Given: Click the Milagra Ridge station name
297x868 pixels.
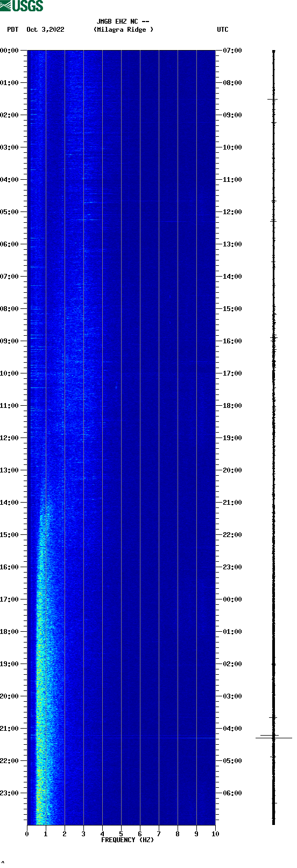Looking at the screenshot, I should [x=123, y=30].
